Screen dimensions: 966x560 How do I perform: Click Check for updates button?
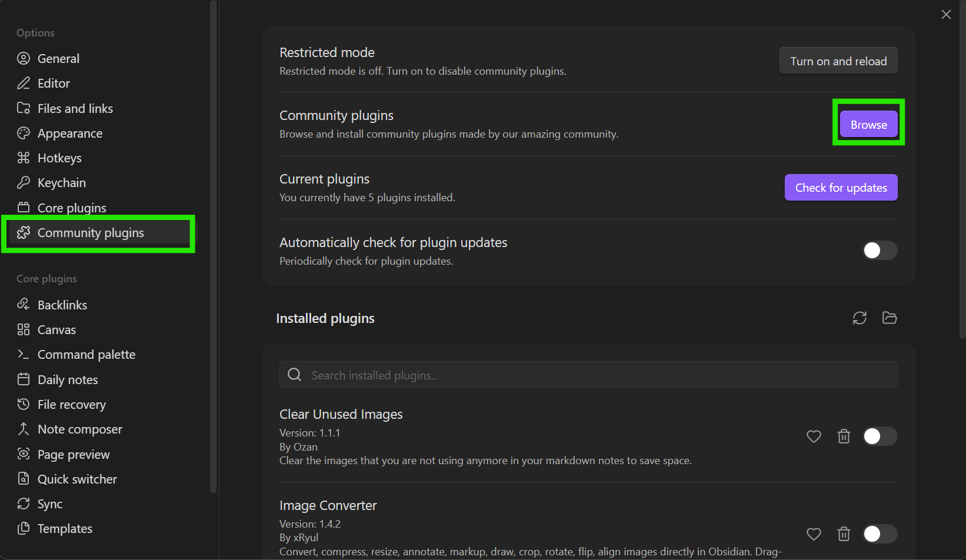click(841, 188)
